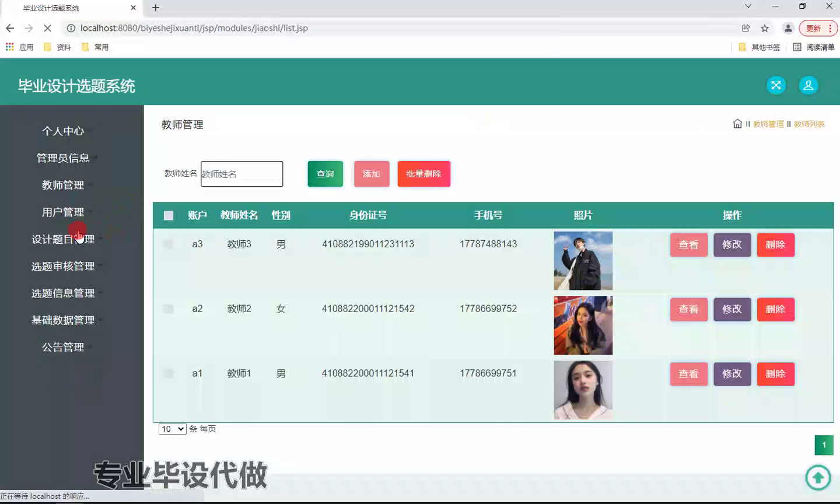Open the rows-per-page dropdown showing 10
840x504 pixels.
click(x=172, y=429)
